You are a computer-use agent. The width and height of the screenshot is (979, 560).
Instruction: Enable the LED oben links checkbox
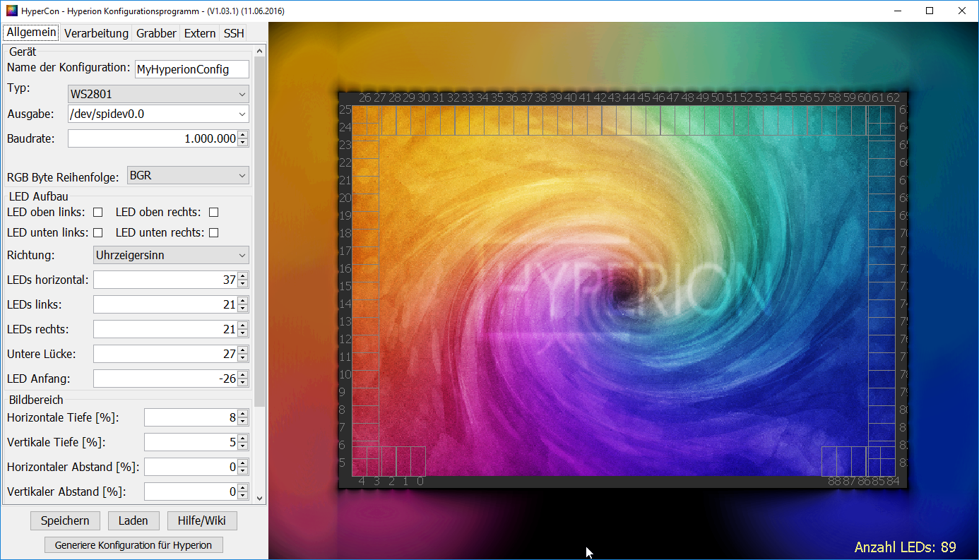click(98, 212)
